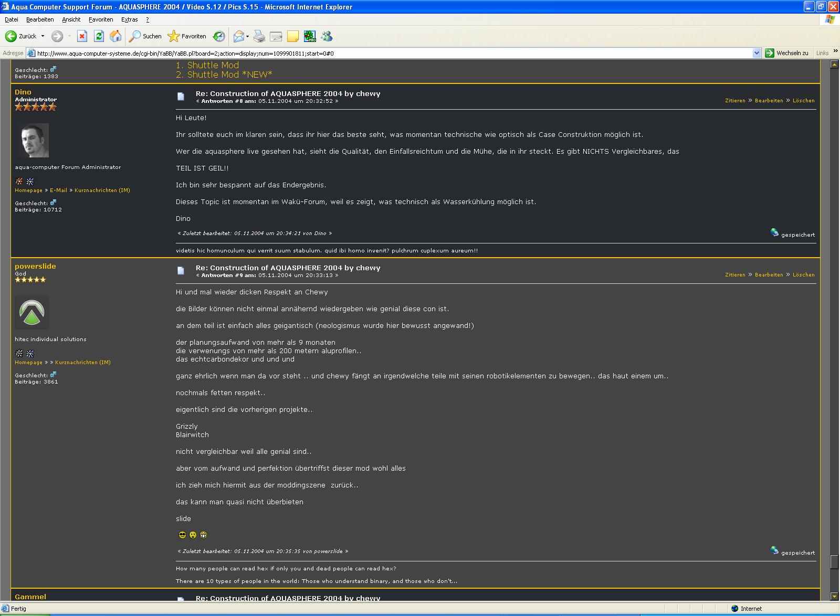Open the Suchen search panel

coord(145,36)
